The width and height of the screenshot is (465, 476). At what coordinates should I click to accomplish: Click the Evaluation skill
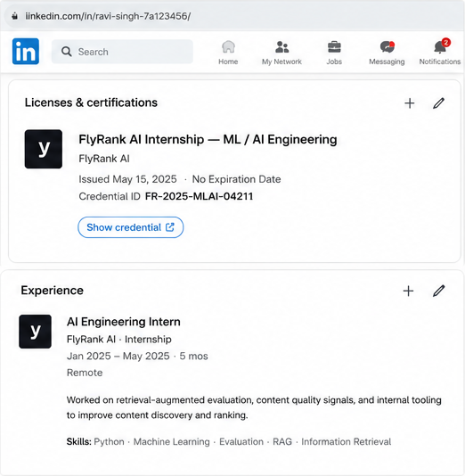pyautogui.click(x=241, y=442)
